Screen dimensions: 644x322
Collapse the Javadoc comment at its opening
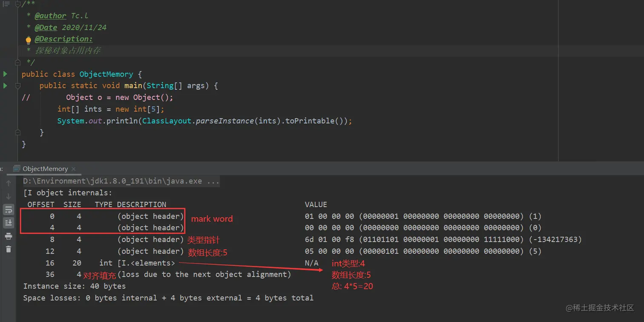pos(18,4)
